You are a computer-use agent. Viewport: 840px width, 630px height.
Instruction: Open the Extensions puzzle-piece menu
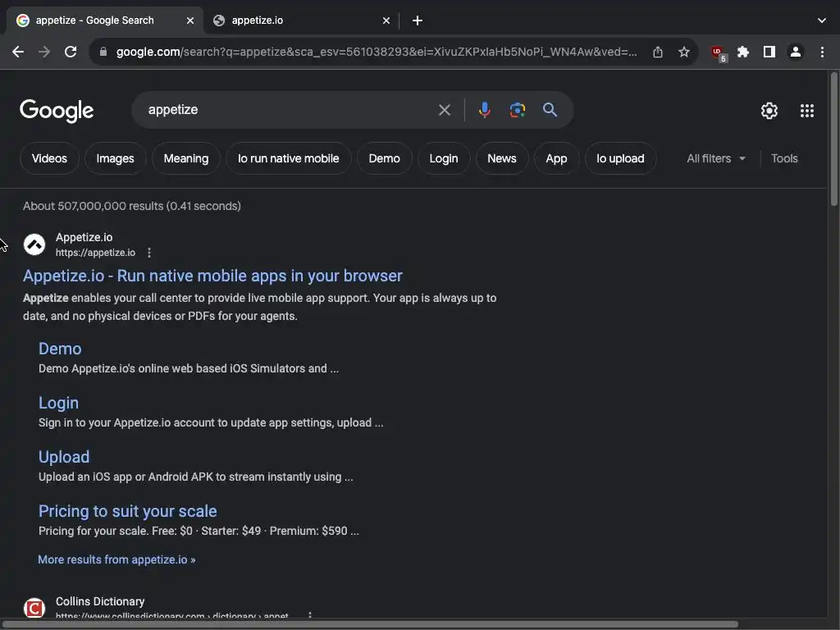point(743,52)
